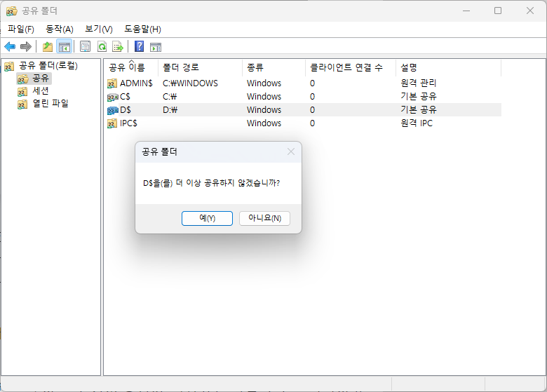The image size is (547, 392).
Task: Minimize the 공유 폴더 window
Action: (x=466, y=11)
